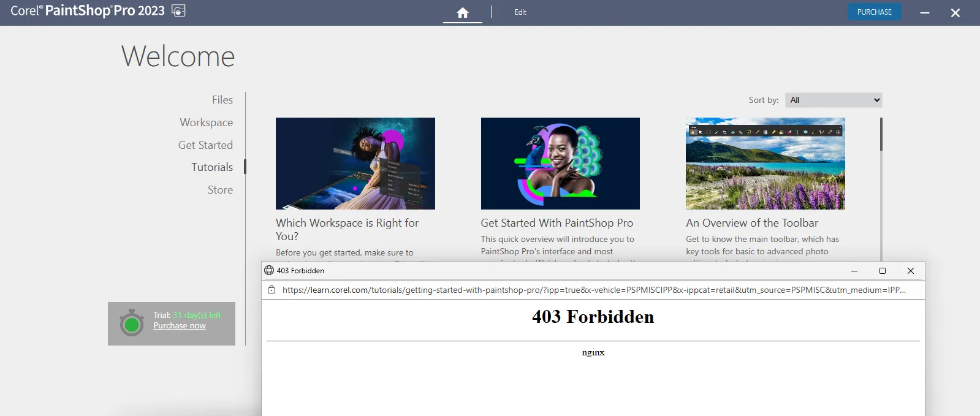Click title An Overview of the Toolbar
Viewport: 980px width, 416px height.
[752, 223]
